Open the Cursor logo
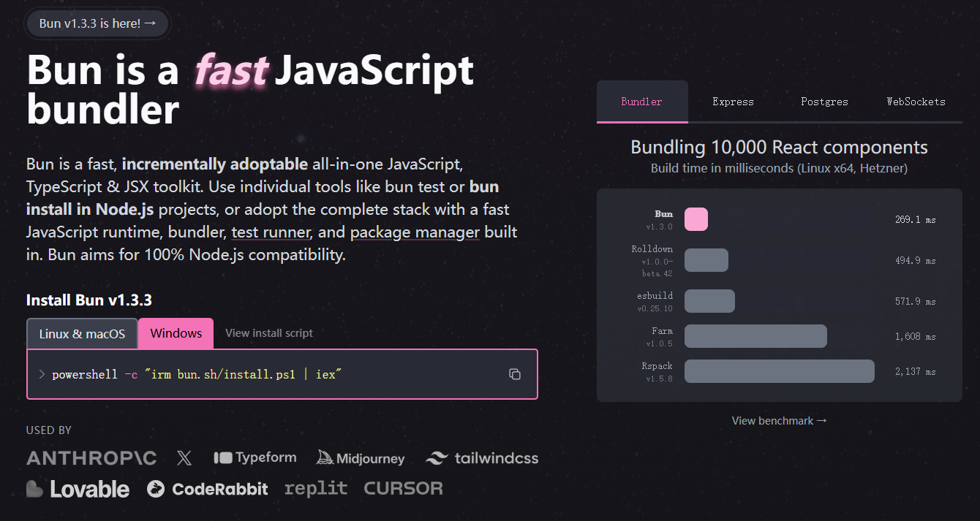980x521 pixels. coord(404,488)
